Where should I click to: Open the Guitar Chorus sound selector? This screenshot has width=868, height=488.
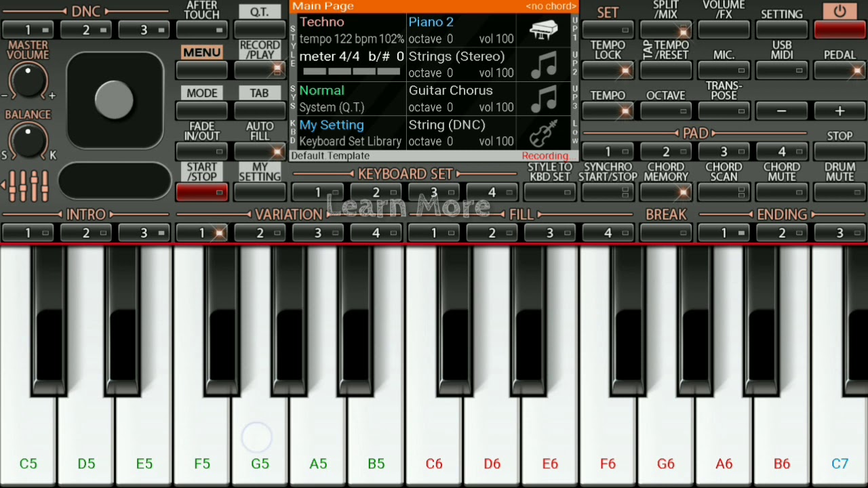coord(461,99)
